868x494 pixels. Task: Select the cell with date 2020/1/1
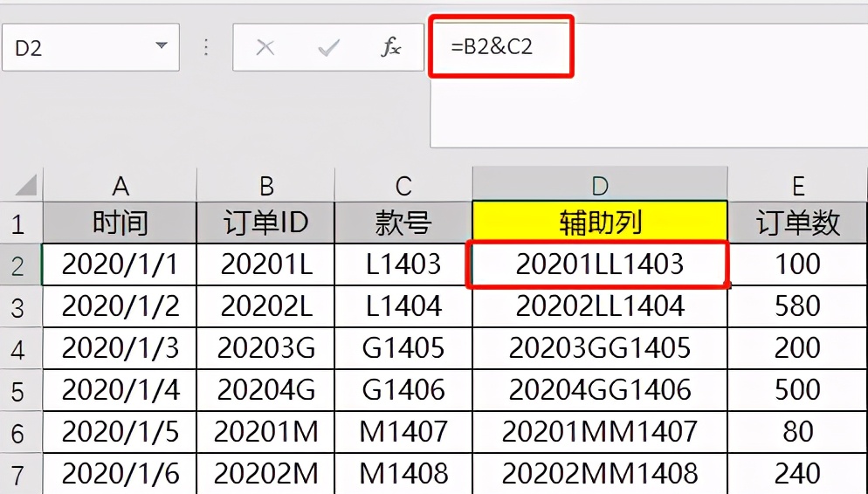[121, 265]
